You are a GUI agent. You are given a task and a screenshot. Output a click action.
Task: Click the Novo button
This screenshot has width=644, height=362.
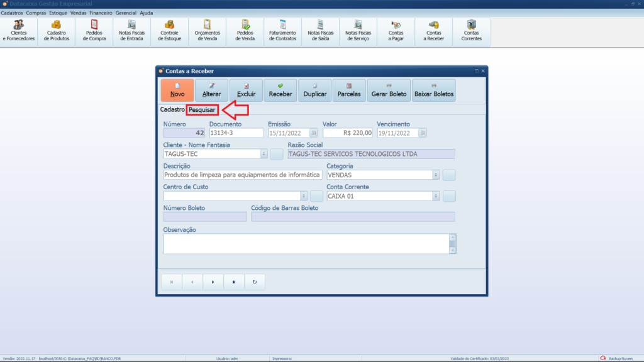(x=177, y=90)
